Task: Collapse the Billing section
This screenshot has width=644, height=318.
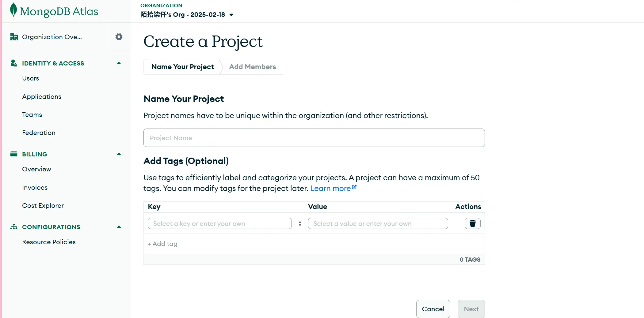Action: pyautogui.click(x=119, y=154)
